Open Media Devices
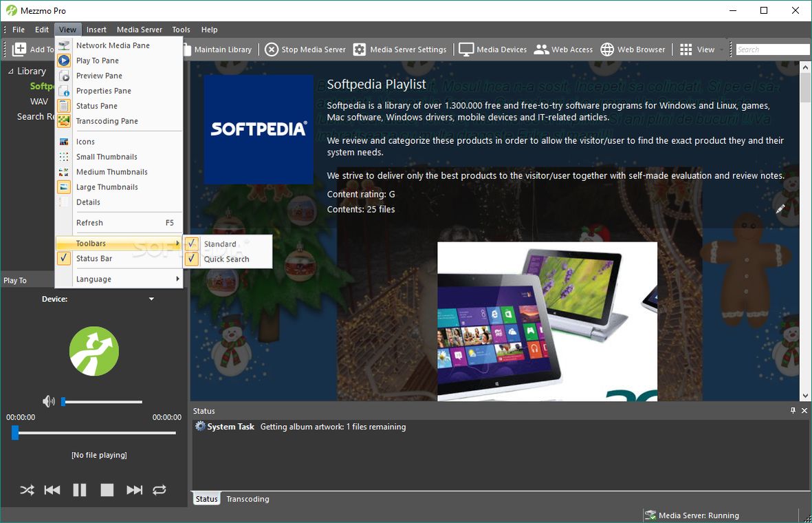 (493, 50)
